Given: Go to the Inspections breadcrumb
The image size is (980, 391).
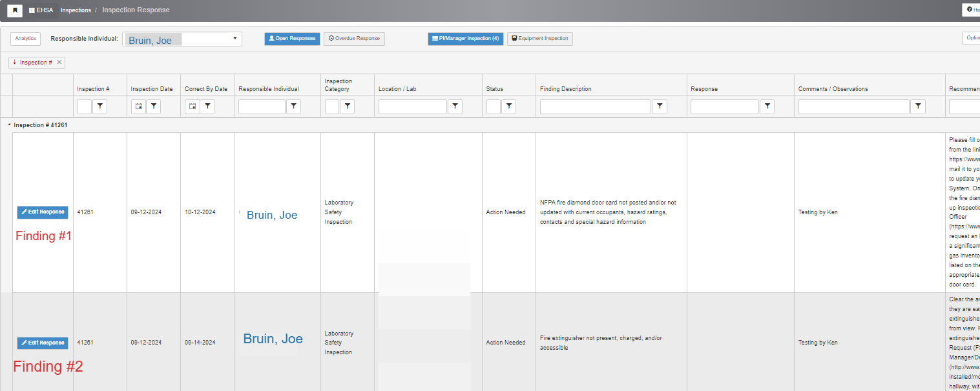Looking at the screenshot, I should (x=76, y=10).
